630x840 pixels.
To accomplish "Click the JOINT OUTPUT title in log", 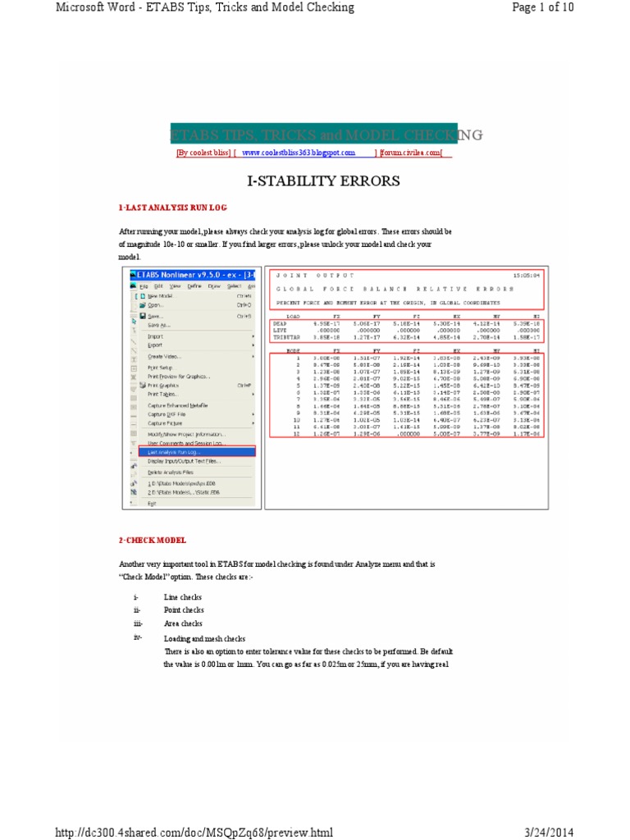I will coord(315,276).
